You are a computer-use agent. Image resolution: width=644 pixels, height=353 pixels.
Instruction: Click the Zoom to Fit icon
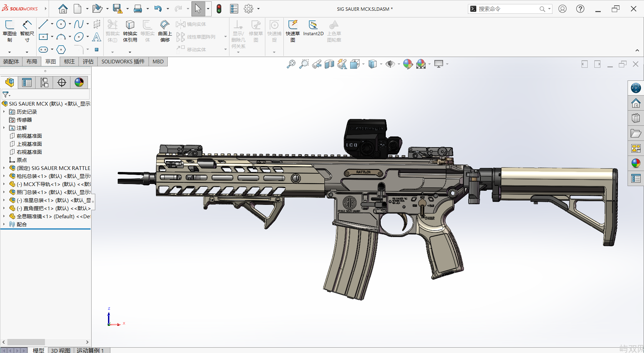pyautogui.click(x=291, y=64)
